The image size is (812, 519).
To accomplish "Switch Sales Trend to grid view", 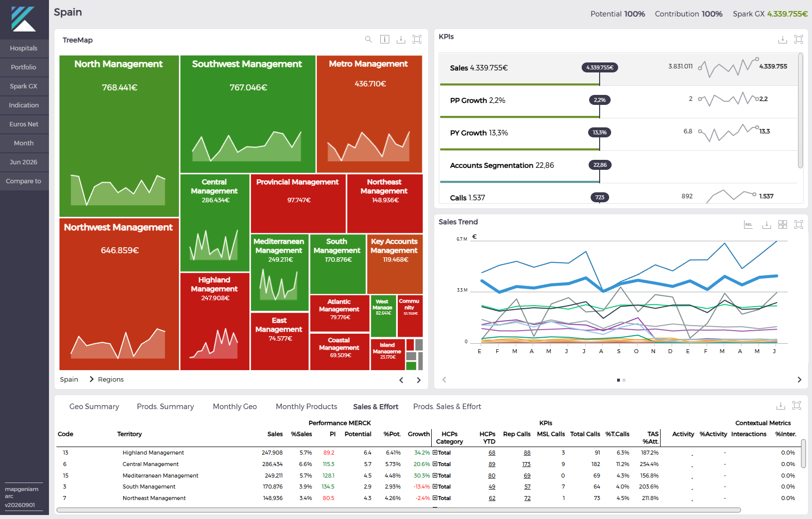I will [783, 225].
